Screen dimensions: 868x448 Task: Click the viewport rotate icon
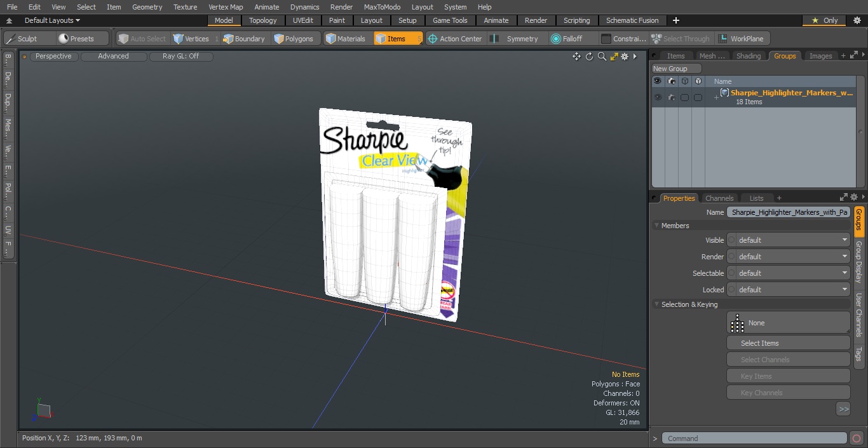click(589, 57)
